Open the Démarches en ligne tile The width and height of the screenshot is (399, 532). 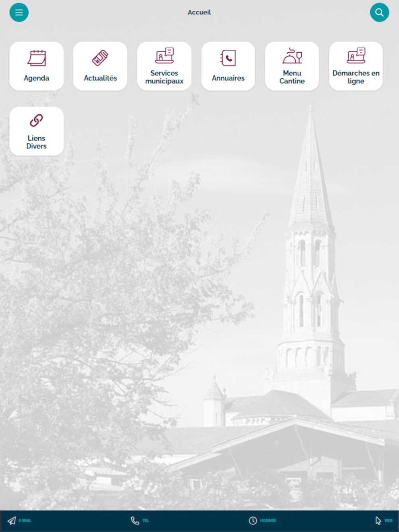point(356,66)
